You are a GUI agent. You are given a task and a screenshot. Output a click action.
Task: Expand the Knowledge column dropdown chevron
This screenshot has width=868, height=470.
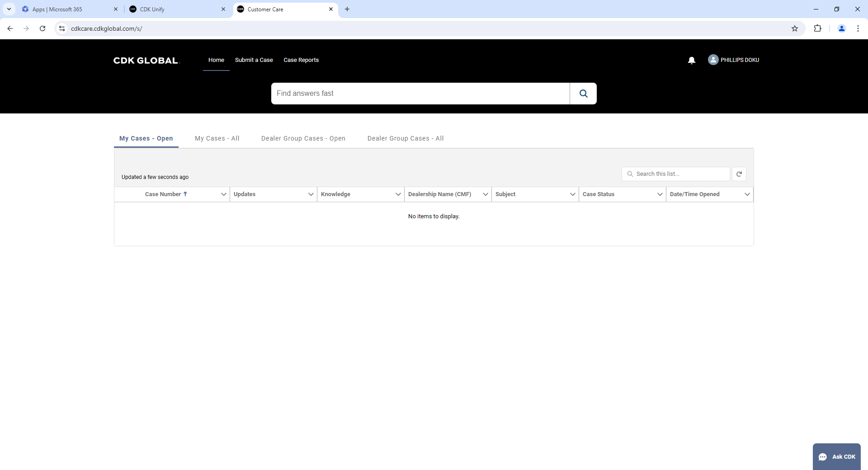(398, 194)
